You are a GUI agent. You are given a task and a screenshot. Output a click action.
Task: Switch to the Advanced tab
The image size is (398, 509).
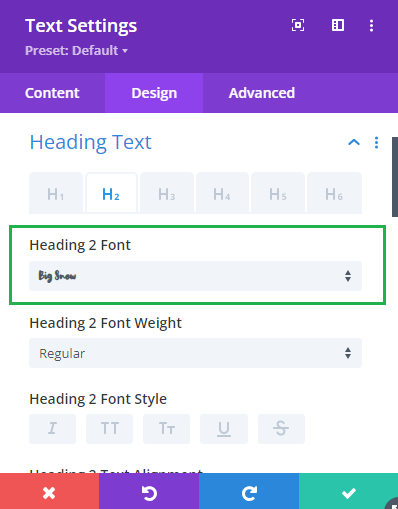pyautogui.click(x=262, y=93)
